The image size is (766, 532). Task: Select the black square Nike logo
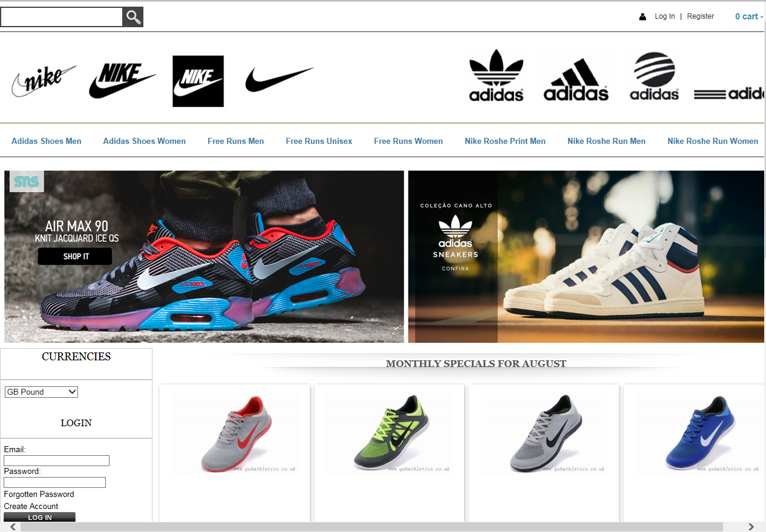click(x=198, y=81)
